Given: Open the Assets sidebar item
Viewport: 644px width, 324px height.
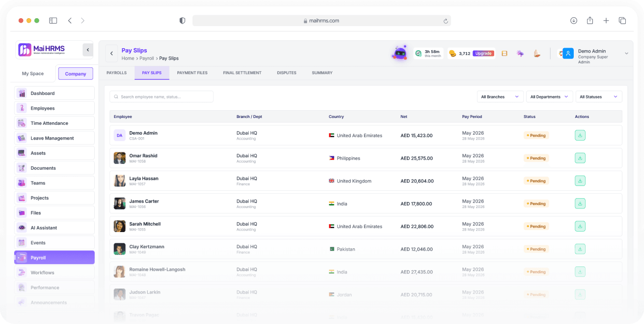Looking at the screenshot, I should tap(55, 153).
